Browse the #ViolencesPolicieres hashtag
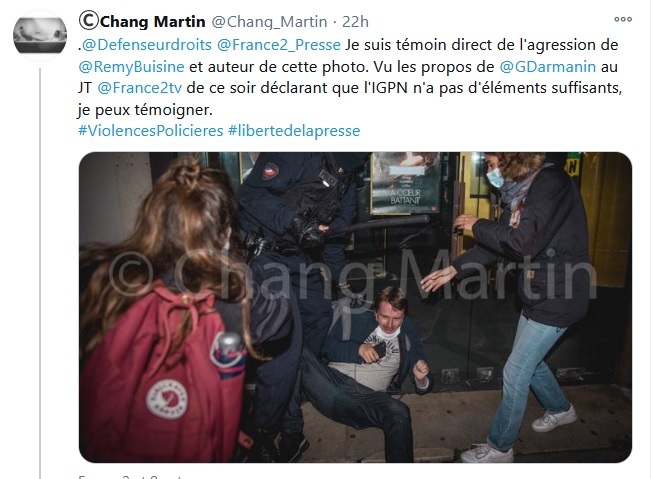 point(151,131)
